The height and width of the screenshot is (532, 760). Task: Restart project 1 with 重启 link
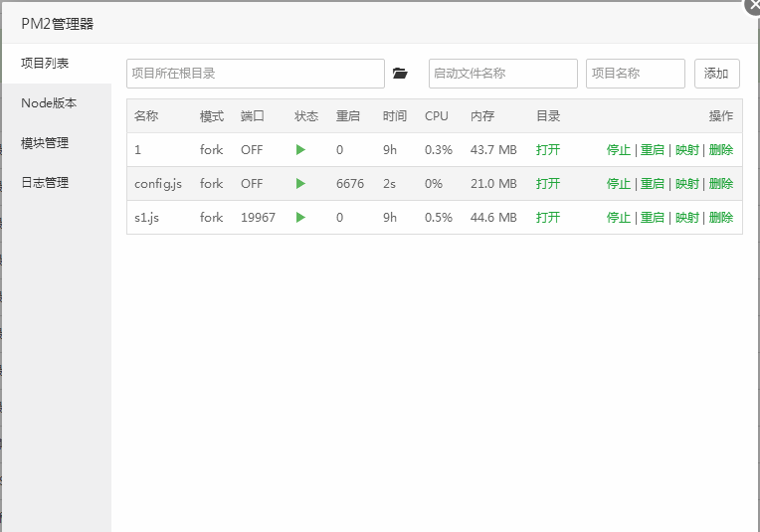click(653, 150)
